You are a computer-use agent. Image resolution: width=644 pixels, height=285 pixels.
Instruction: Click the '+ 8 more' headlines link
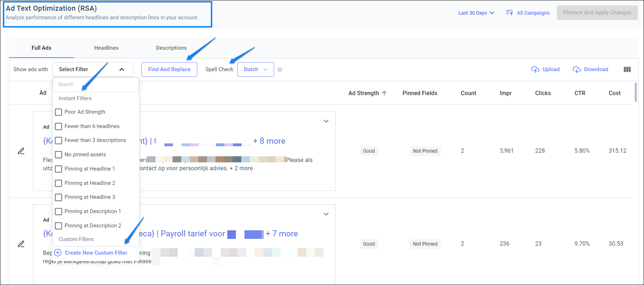coord(269,141)
